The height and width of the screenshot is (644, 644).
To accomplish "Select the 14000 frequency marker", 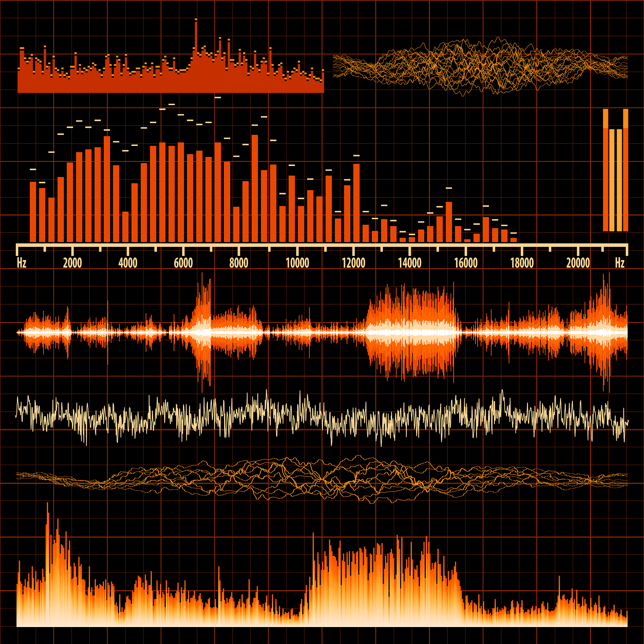I will pos(410,263).
